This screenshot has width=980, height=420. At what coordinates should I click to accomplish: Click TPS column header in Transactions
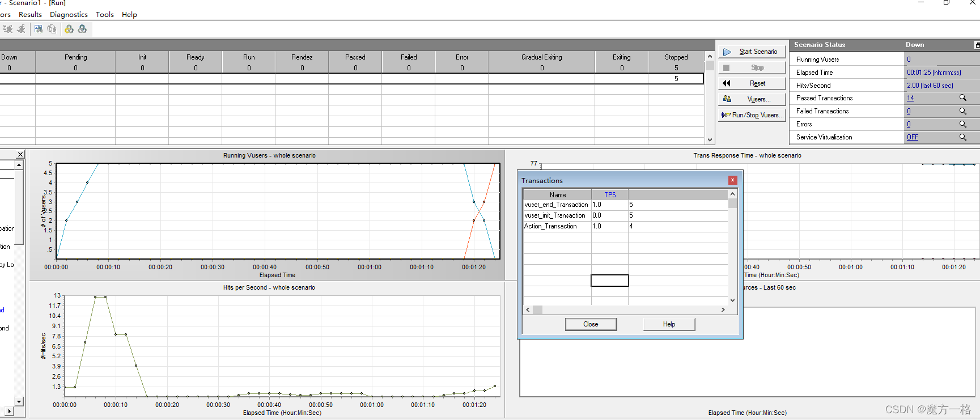tap(610, 194)
